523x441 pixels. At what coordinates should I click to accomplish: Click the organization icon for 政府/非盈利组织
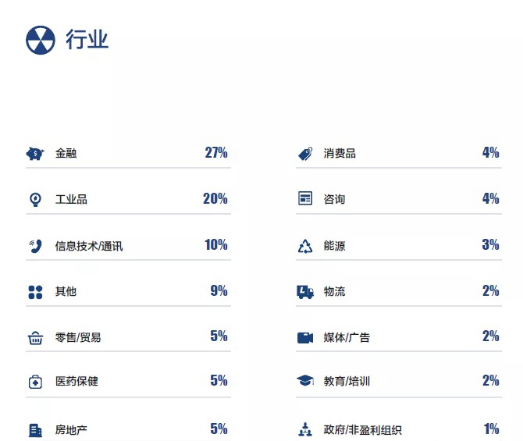[305, 429]
